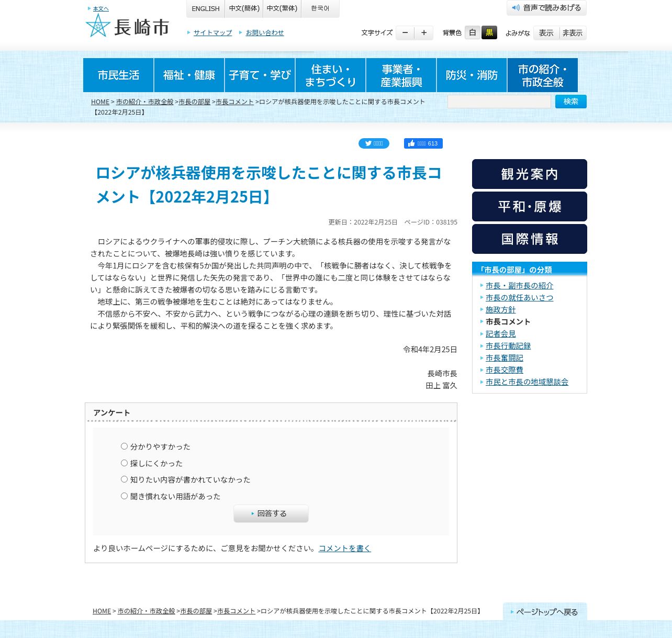Click the Facebook like button showing 613
This screenshot has width=672, height=638.
(x=423, y=143)
